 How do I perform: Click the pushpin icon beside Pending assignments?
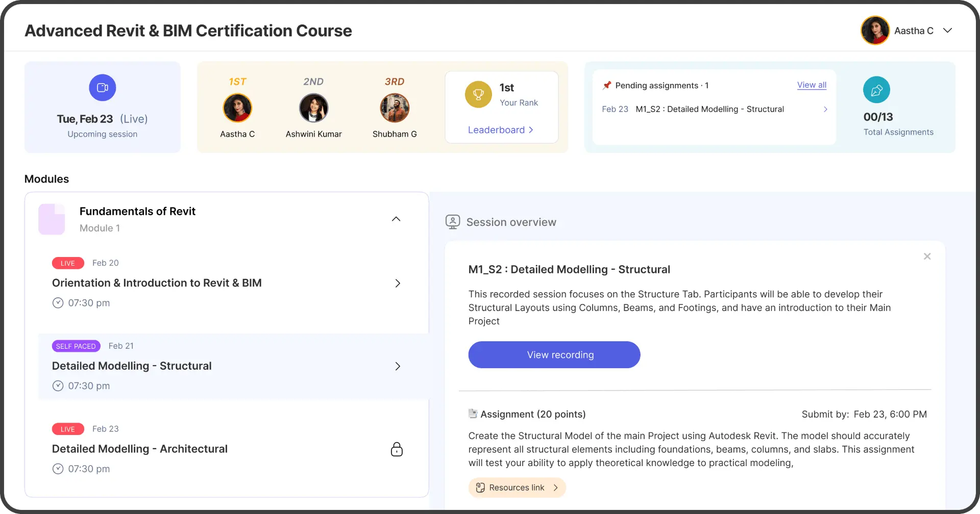(607, 85)
